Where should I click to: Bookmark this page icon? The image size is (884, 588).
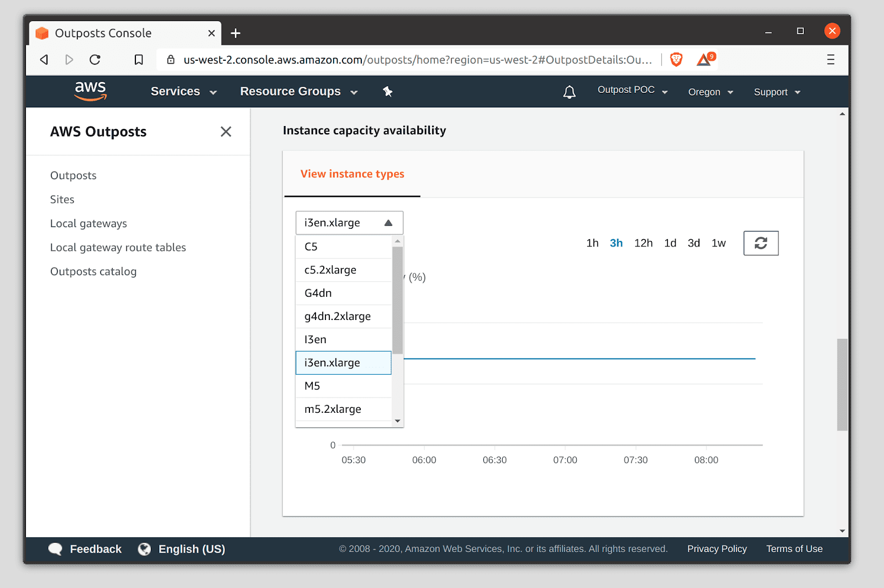click(x=139, y=60)
